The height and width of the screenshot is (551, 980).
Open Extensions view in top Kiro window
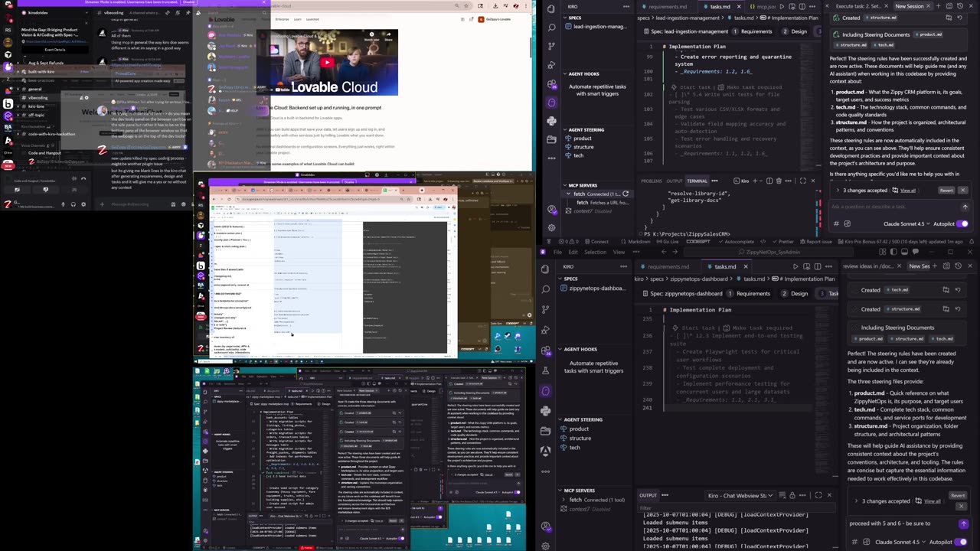pyautogui.click(x=551, y=84)
